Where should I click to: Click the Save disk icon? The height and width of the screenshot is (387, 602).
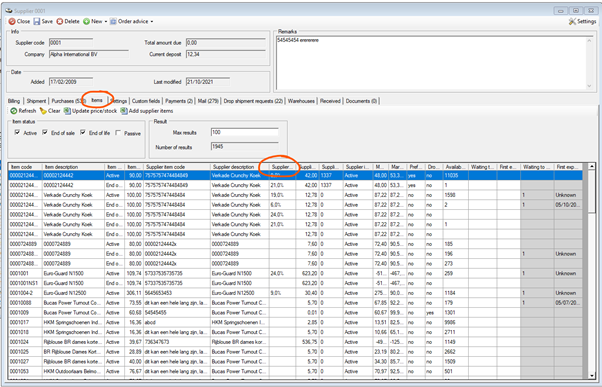[x=36, y=22]
